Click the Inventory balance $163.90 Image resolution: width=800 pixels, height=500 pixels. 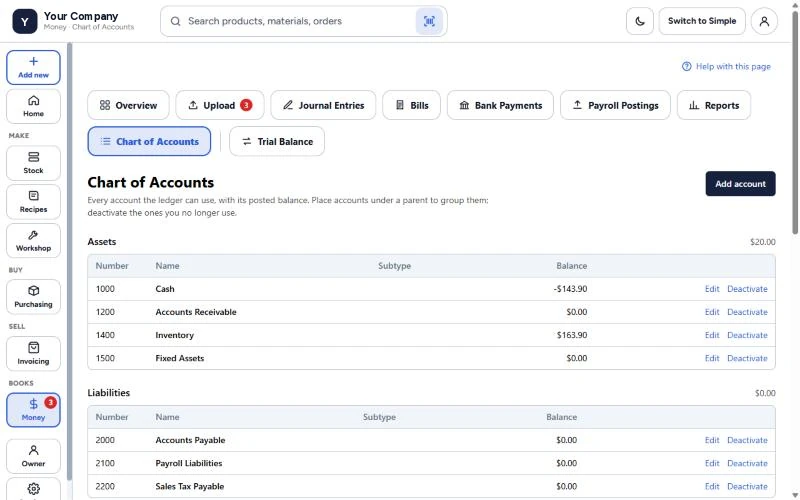pos(572,335)
